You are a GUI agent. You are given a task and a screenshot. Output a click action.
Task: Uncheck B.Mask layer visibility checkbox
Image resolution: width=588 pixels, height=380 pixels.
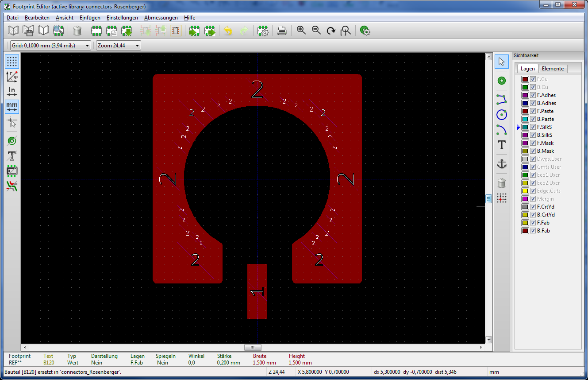(x=533, y=151)
